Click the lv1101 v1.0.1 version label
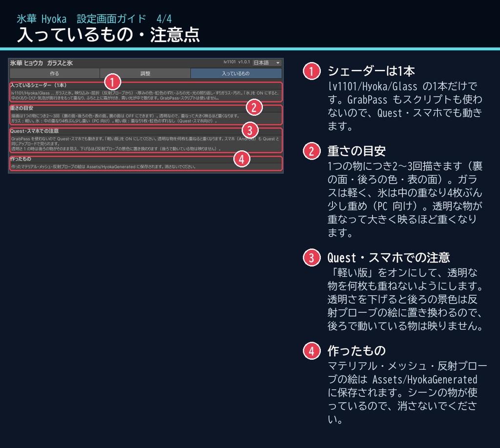 coord(237,62)
